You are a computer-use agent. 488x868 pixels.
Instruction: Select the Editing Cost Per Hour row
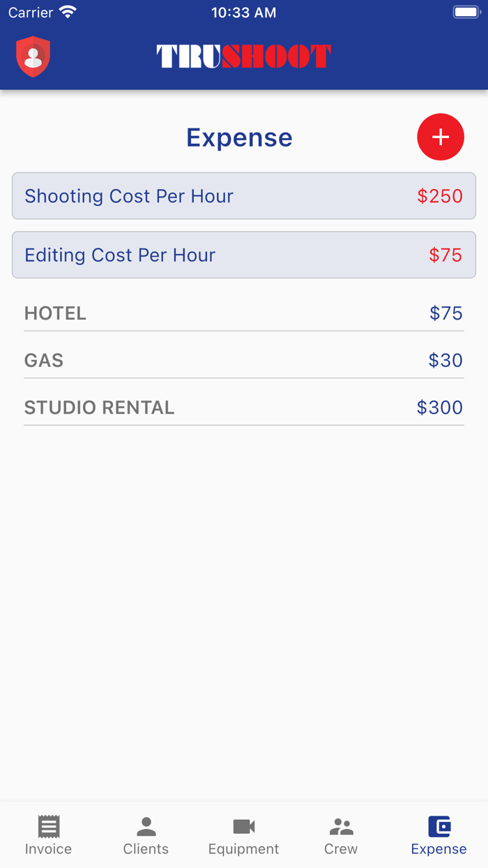pos(243,255)
